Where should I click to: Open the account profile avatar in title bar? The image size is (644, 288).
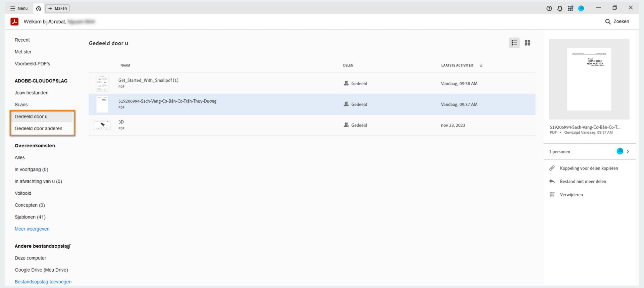(x=581, y=8)
